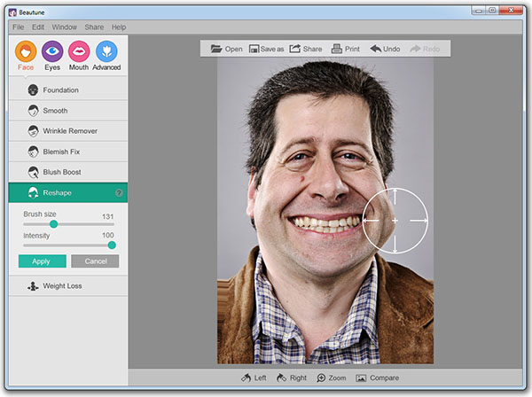Open the Mouth category tools

pos(79,51)
